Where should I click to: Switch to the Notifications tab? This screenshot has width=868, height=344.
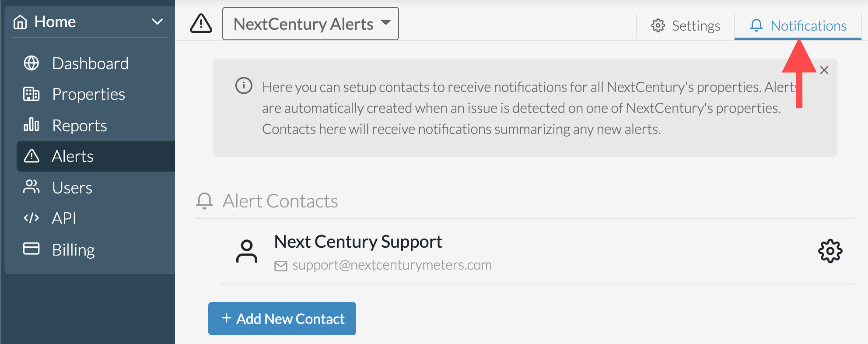pos(798,26)
